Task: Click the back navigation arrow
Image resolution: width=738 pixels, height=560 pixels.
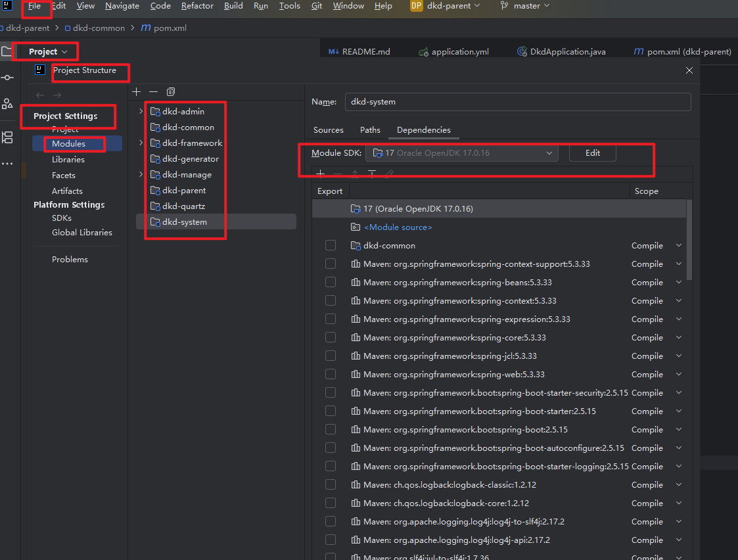Action: coord(40,95)
